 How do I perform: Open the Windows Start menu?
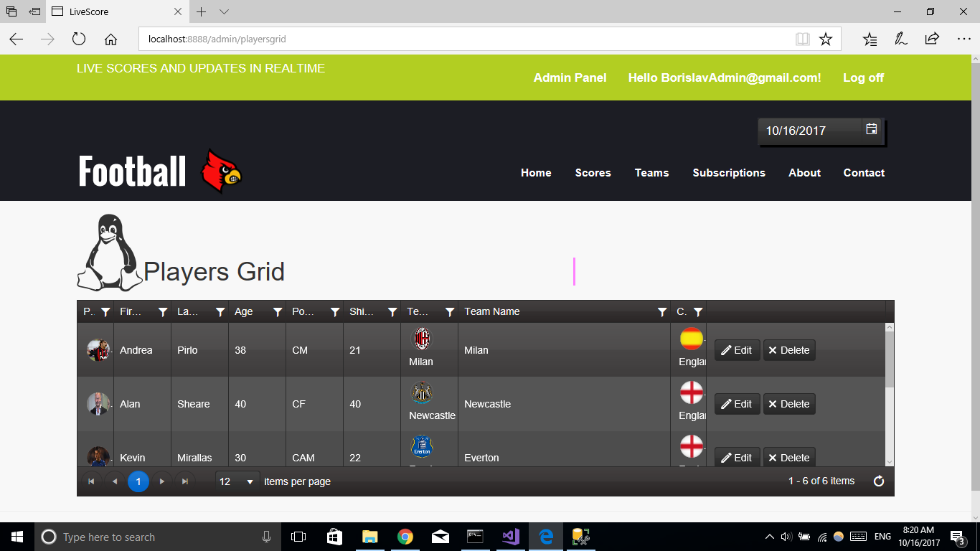(x=17, y=537)
